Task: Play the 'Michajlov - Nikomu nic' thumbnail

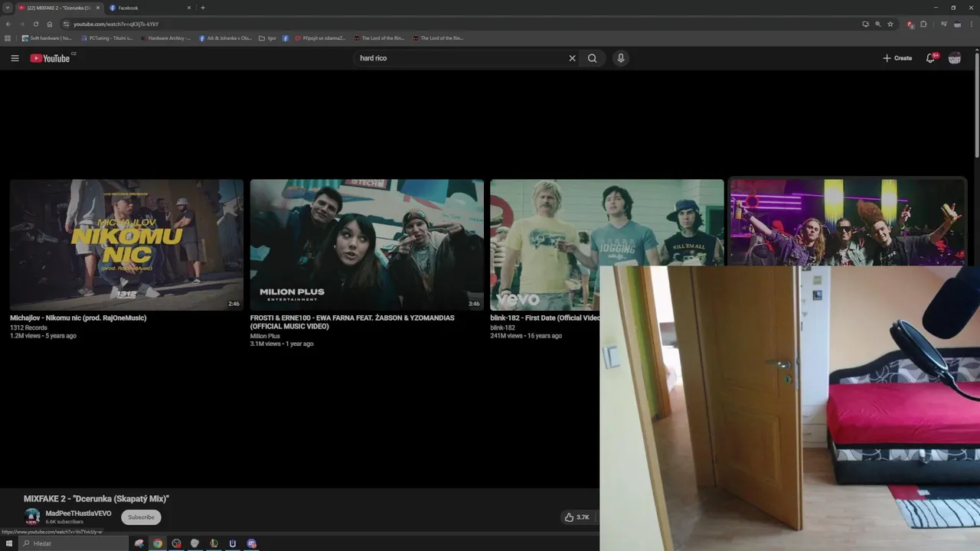Action: pos(126,245)
